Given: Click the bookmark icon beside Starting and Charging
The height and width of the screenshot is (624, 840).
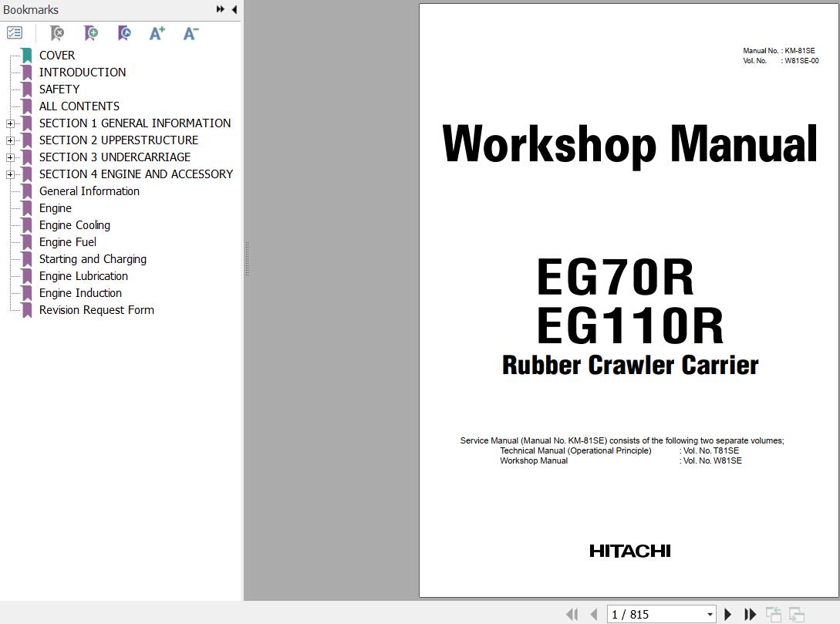Looking at the screenshot, I should click(x=27, y=260).
